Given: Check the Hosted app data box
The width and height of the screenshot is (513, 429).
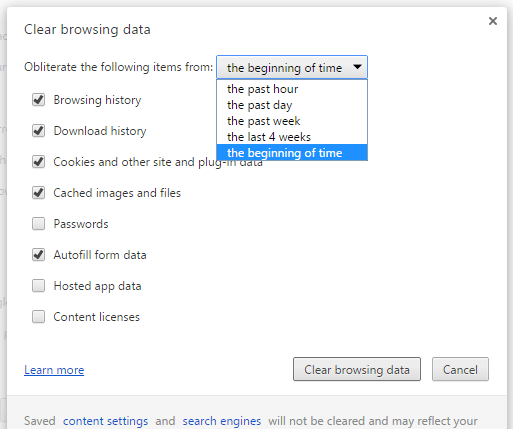Looking at the screenshot, I should [38, 286].
